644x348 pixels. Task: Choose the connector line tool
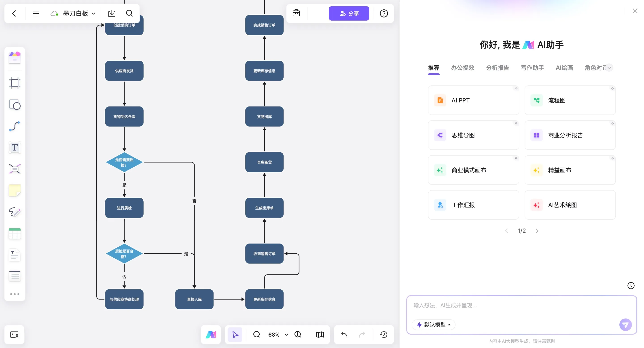point(15,126)
